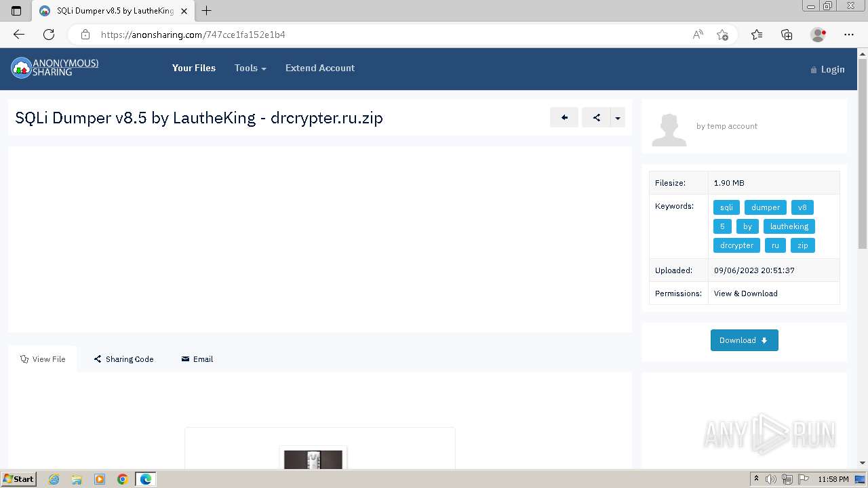This screenshot has height=488, width=868.
Task: Open the network tray icon
Action: 787,479
